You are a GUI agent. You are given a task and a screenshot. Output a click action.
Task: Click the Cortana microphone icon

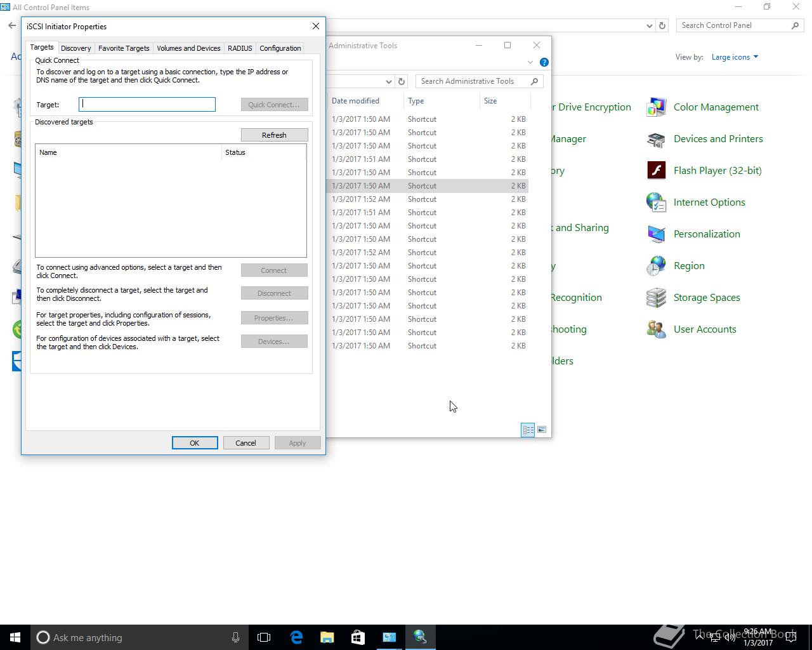235,637
